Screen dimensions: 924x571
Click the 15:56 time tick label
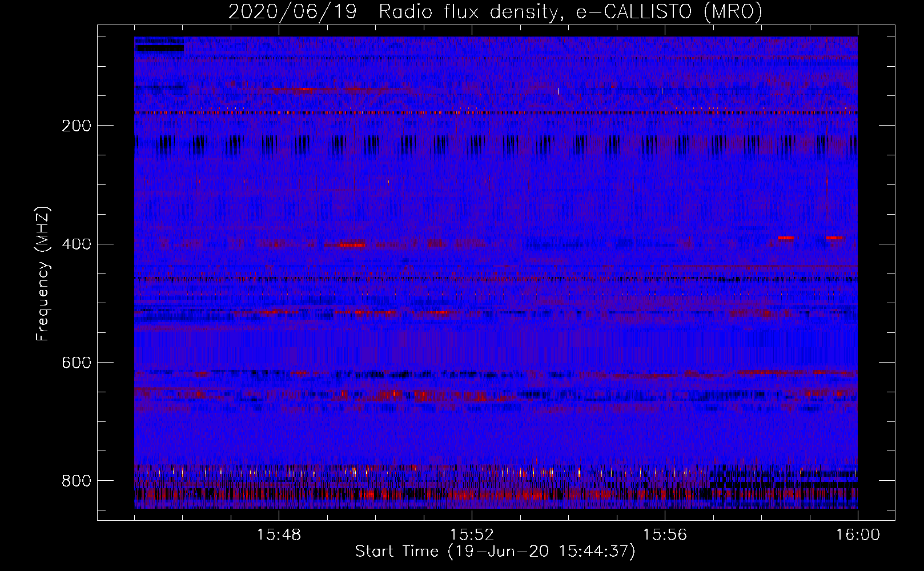click(665, 535)
